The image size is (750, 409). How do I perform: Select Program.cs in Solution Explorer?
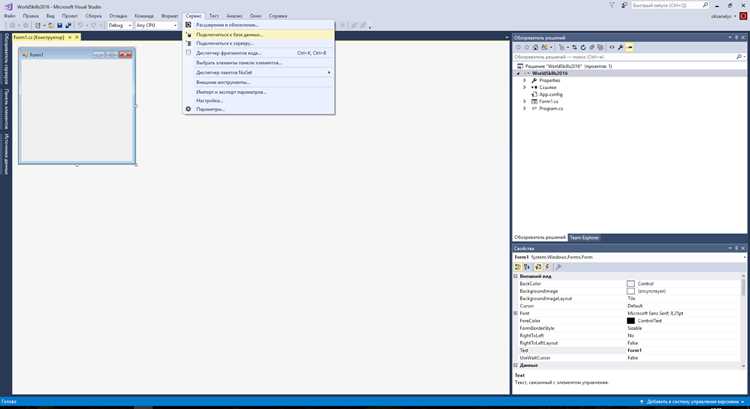[x=551, y=109]
